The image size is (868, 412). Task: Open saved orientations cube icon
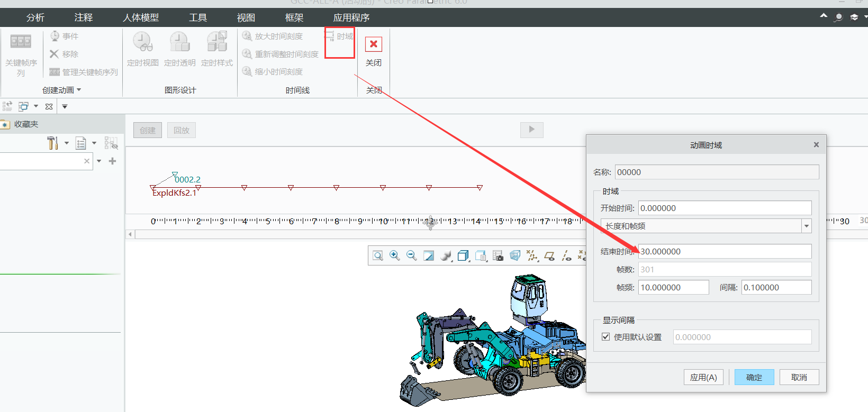pos(463,256)
